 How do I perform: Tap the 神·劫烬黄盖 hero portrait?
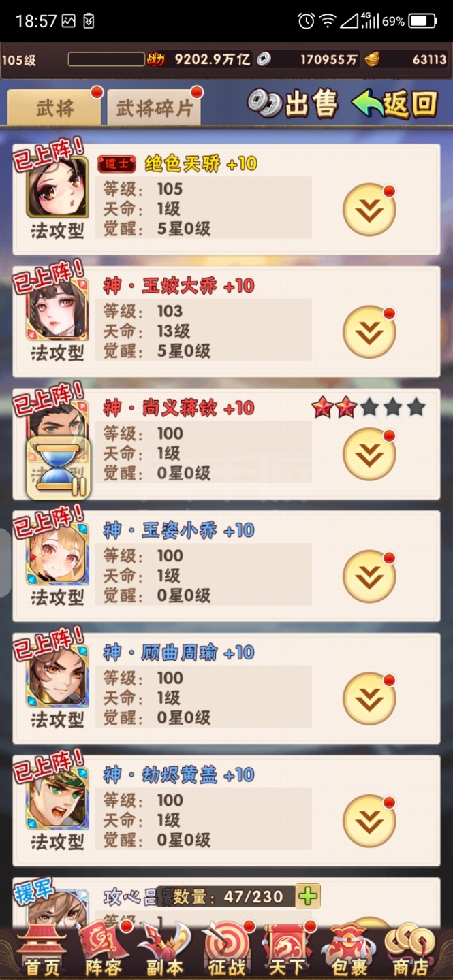57,798
